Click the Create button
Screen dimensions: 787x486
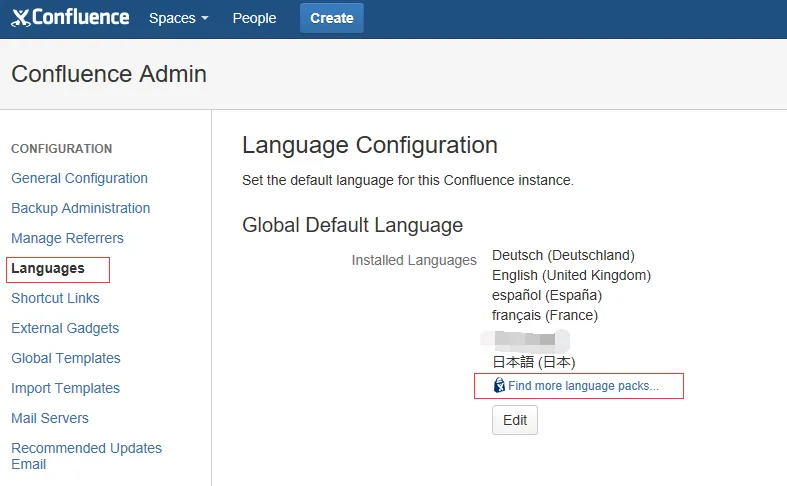pyautogui.click(x=332, y=18)
